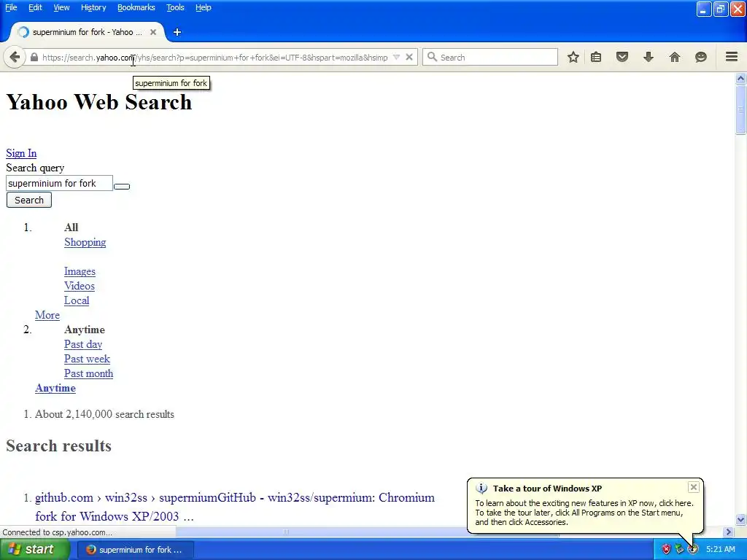The height and width of the screenshot is (560, 747).
Task: Click the scroll down arrow of the vertical scrollbar
Action: 740,519
